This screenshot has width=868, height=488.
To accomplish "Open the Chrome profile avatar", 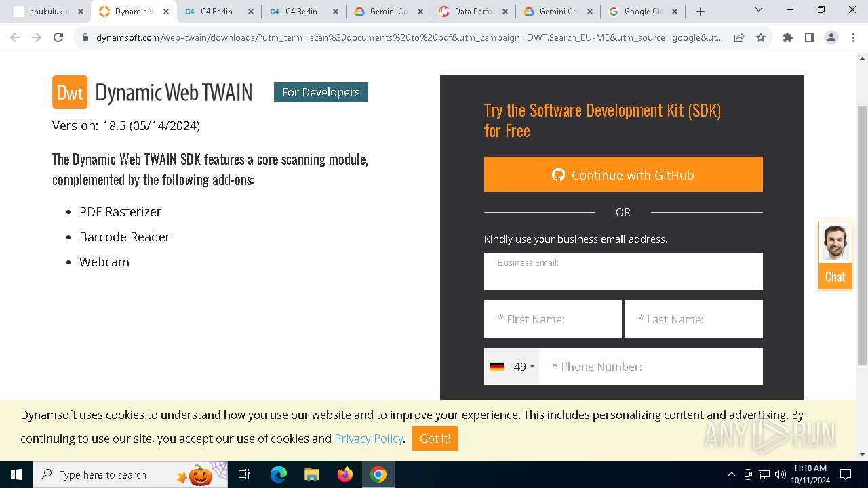I will (831, 37).
